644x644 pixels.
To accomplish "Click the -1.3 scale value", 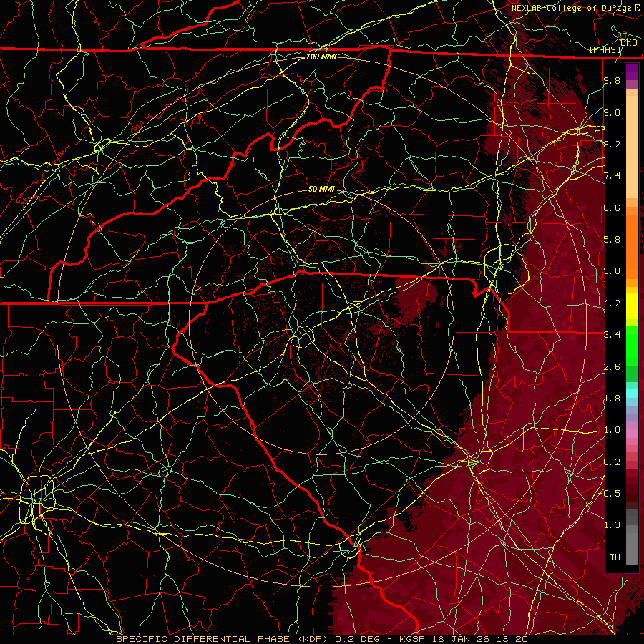I will click(x=610, y=525).
